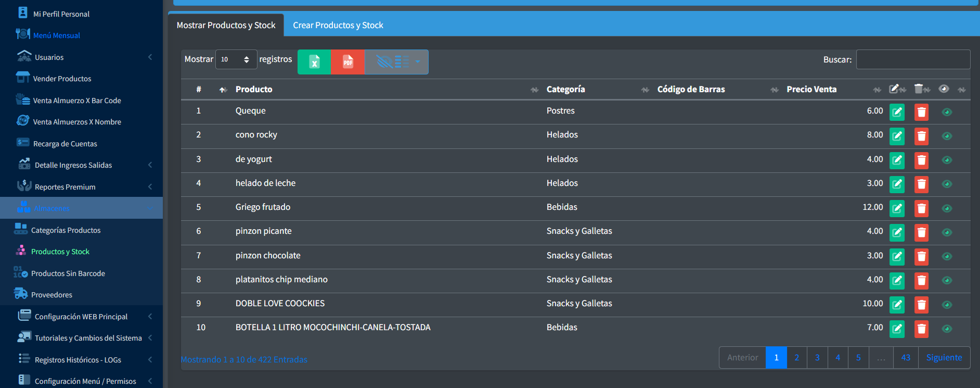980x388 pixels.
Task: Delete the pinzon chocolate product
Action: coord(921,256)
